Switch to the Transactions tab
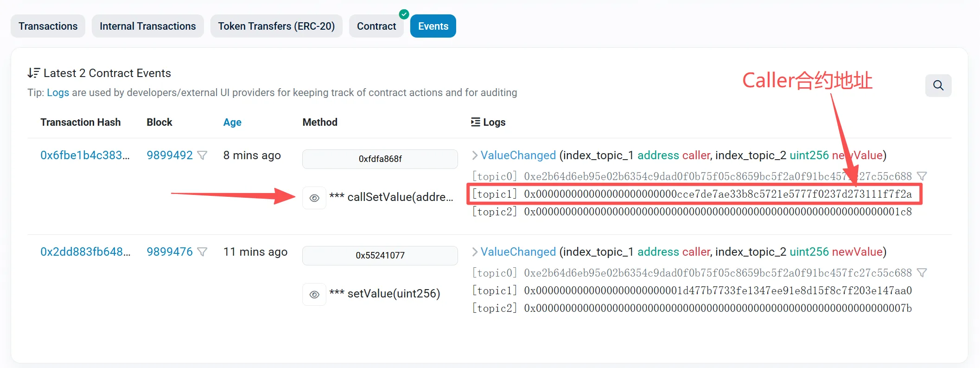980x368 pixels. (x=48, y=26)
